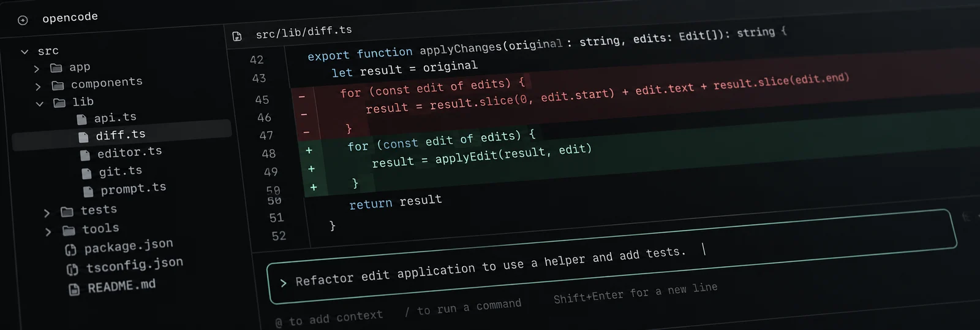Click the README.md document icon
Image resolution: width=980 pixels, height=330 pixels.
pyautogui.click(x=74, y=289)
